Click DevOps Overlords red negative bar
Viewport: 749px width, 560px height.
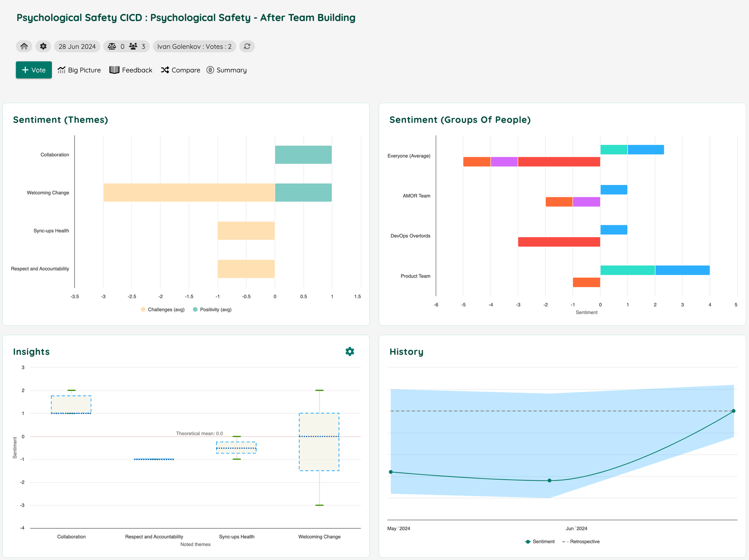click(559, 242)
